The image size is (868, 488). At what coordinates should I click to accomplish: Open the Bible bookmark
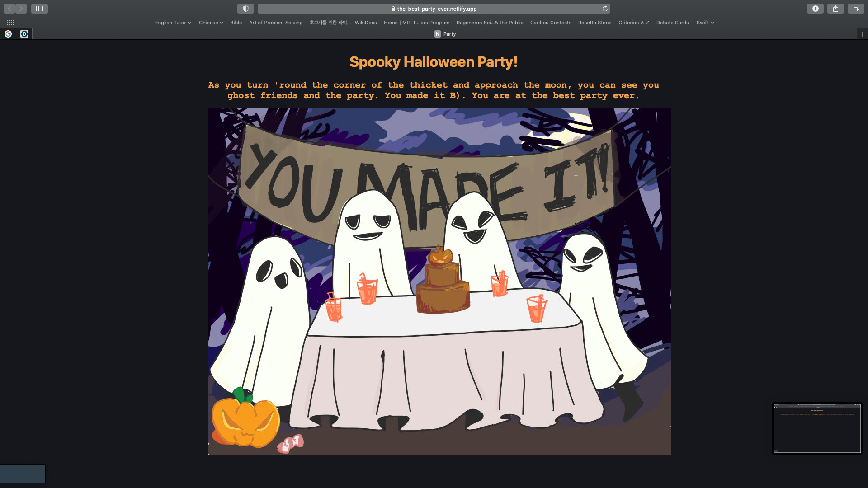[x=236, y=23]
